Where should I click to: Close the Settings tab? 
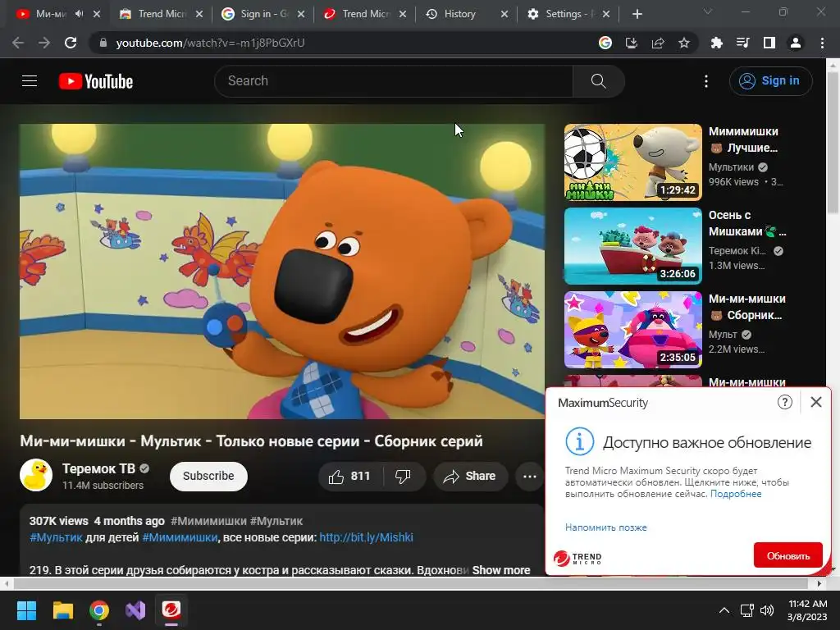click(606, 14)
